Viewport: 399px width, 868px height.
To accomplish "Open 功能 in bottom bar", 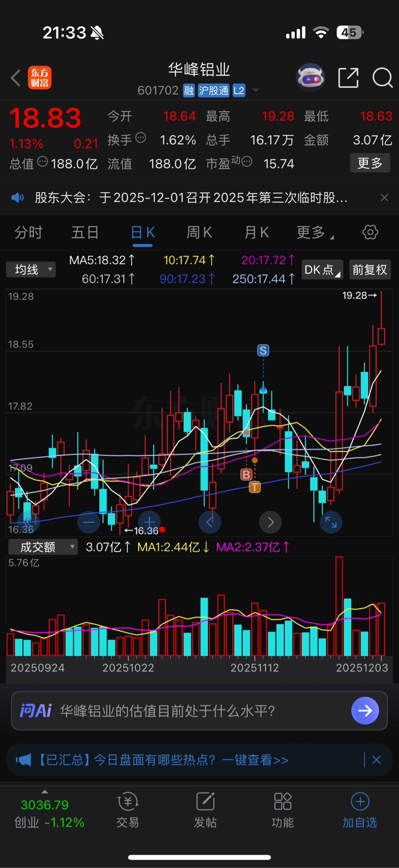I will pos(283,811).
